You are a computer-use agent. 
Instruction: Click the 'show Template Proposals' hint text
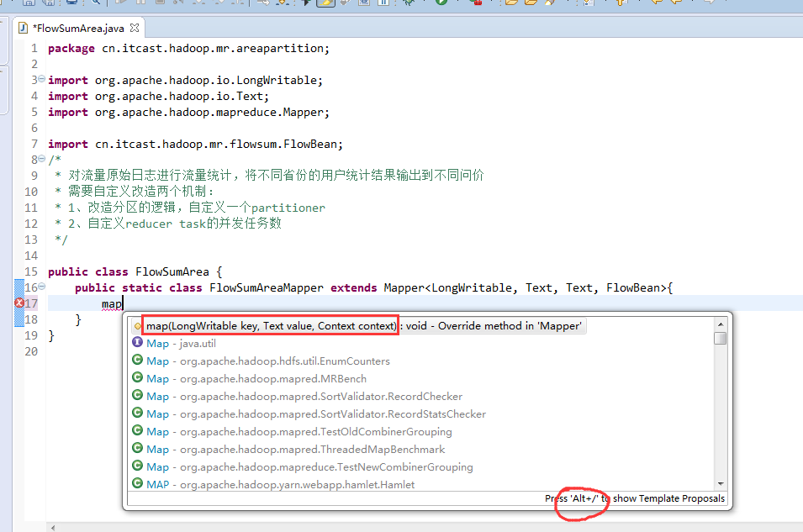coord(668,498)
